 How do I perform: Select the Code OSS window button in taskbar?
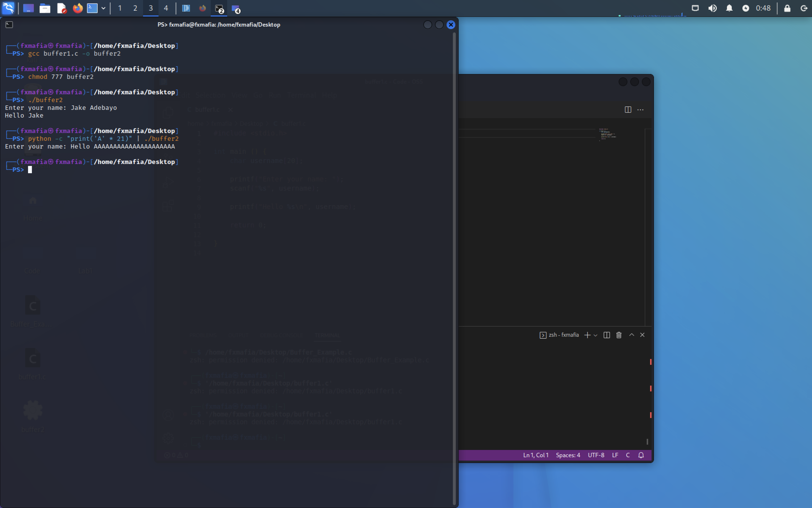[186, 8]
